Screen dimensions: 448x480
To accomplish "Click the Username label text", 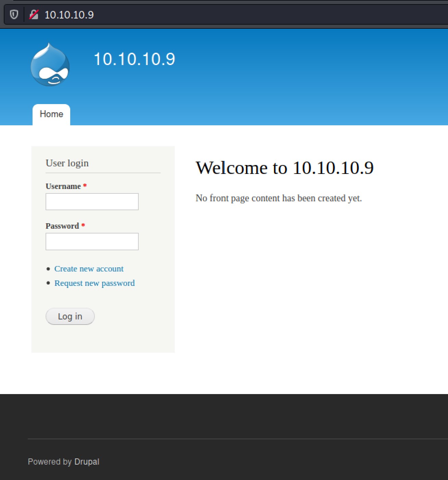I will (63, 186).
